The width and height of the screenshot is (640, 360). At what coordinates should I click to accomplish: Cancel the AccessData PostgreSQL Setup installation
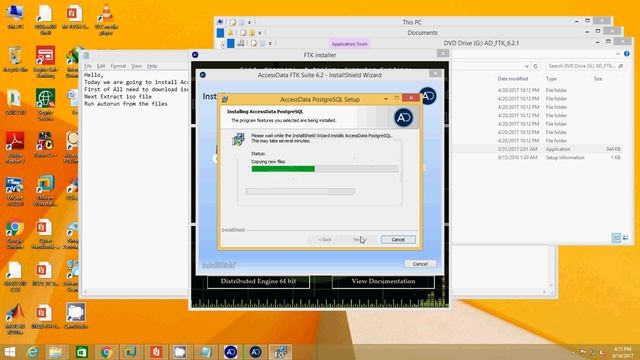(398, 240)
